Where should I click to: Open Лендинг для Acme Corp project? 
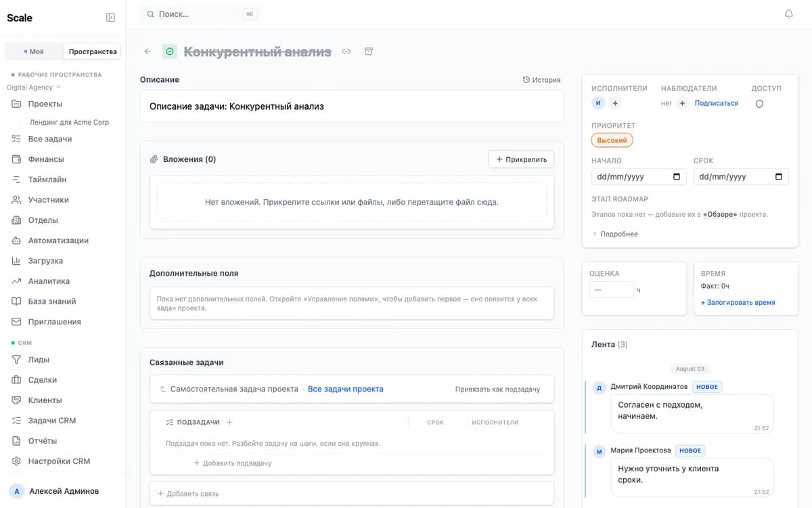tap(69, 123)
